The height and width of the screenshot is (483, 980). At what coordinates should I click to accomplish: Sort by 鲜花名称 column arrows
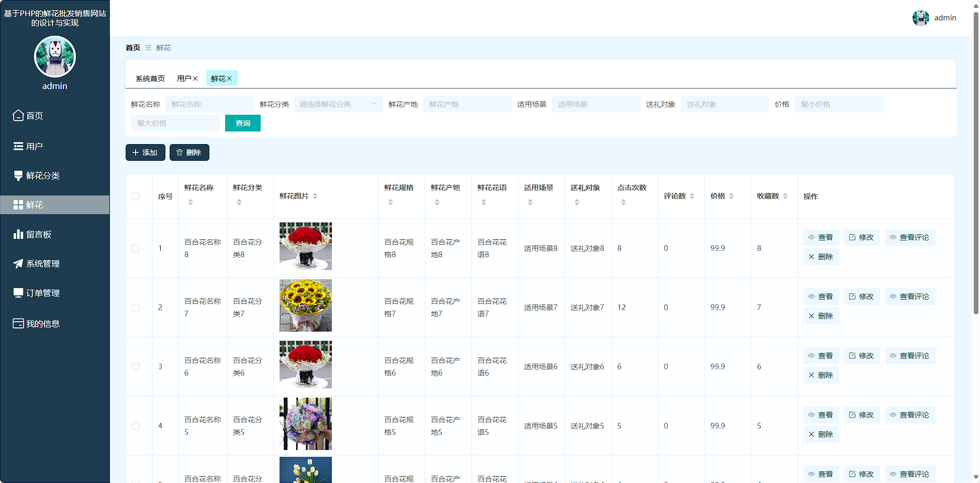point(191,202)
